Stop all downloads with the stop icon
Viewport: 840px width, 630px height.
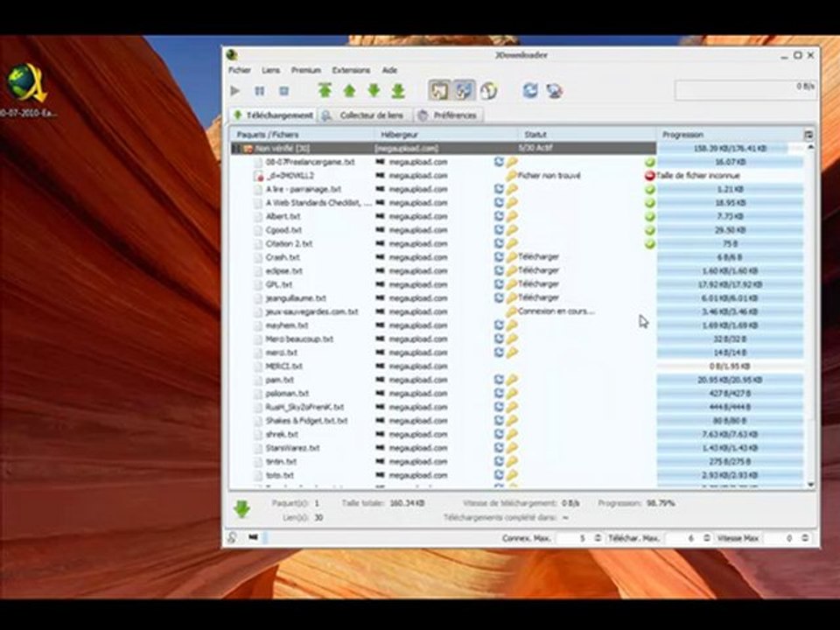(x=283, y=91)
